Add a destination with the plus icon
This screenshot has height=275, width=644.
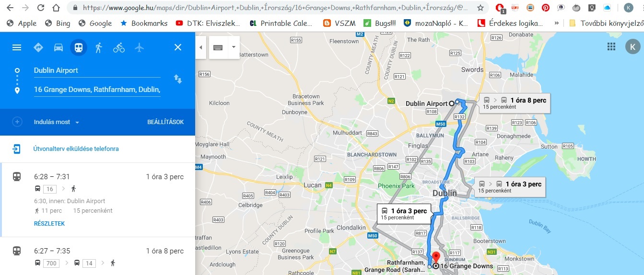click(17, 122)
